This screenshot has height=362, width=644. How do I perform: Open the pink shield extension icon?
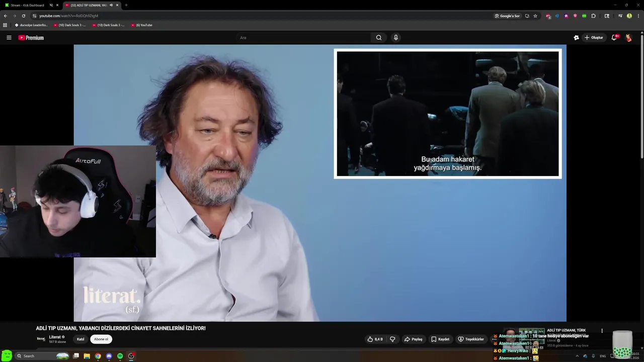point(575,16)
